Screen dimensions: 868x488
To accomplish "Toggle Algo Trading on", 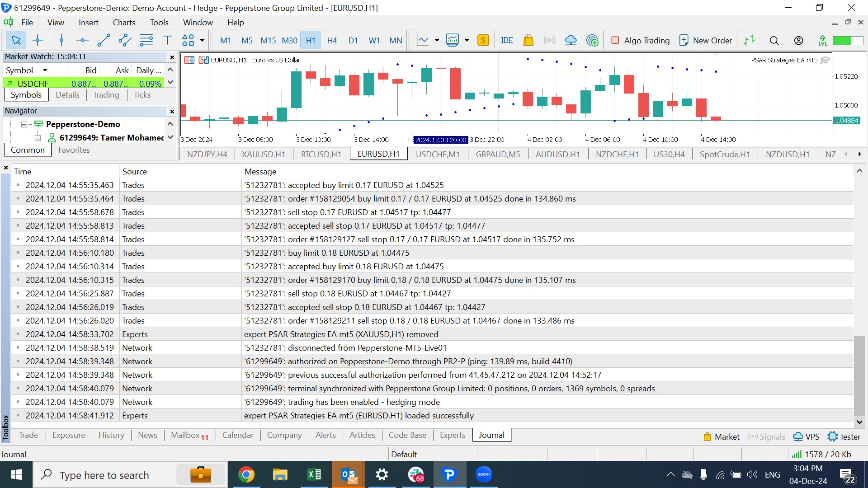I will (640, 41).
